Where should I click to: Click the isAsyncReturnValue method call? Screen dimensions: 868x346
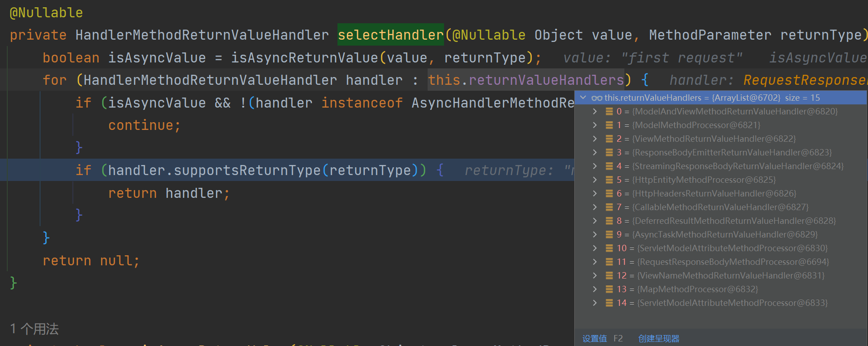pyautogui.click(x=304, y=57)
